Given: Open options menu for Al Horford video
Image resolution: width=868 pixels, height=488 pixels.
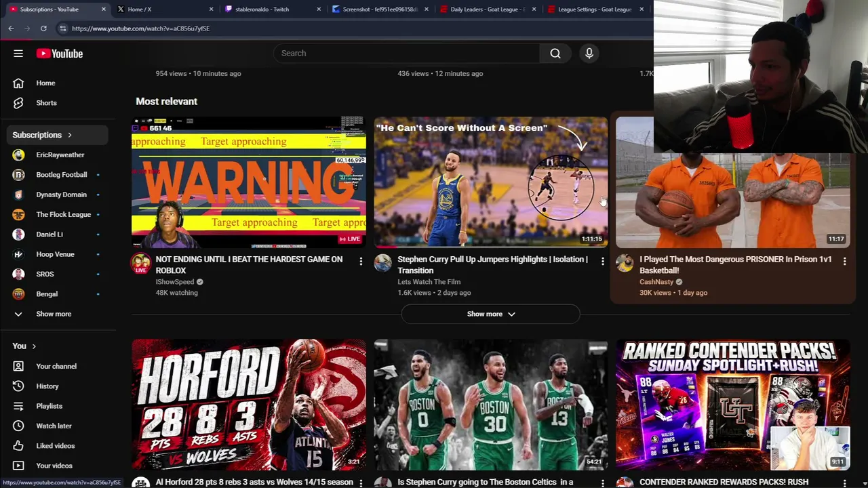Looking at the screenshot, I should point(361,483).
